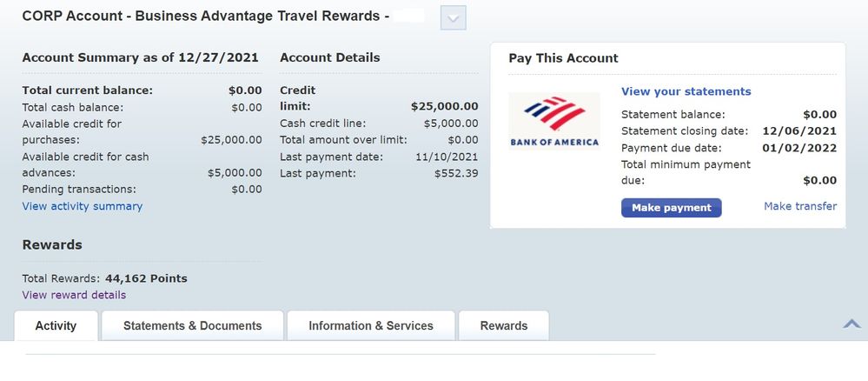Click the Make transfer link
The height and width of the screenshot is (381, 868).
800,207
